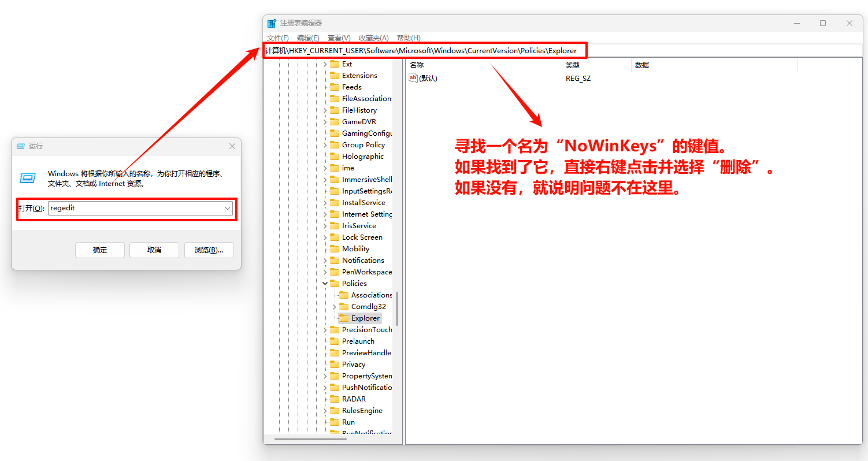Click the RADAR folder icon
Screen dimensions: 868x461
(x=336, y=399)
